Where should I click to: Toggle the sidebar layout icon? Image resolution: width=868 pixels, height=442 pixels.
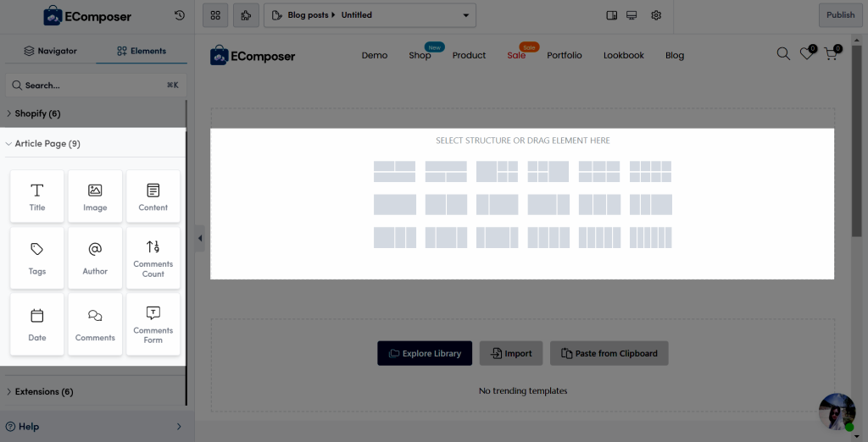pos(612,15)
